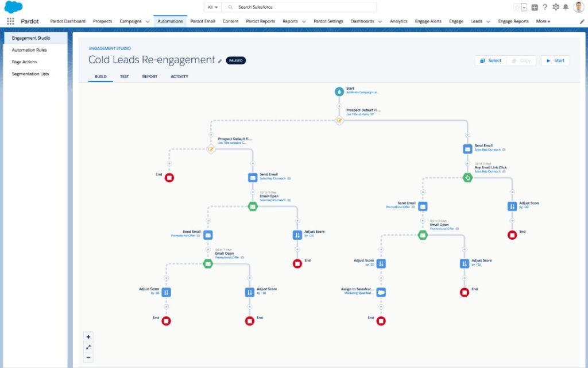Switch to the ACTIVITY tab
This screenshot has height=368, width=588.
[x=179, y=76]
